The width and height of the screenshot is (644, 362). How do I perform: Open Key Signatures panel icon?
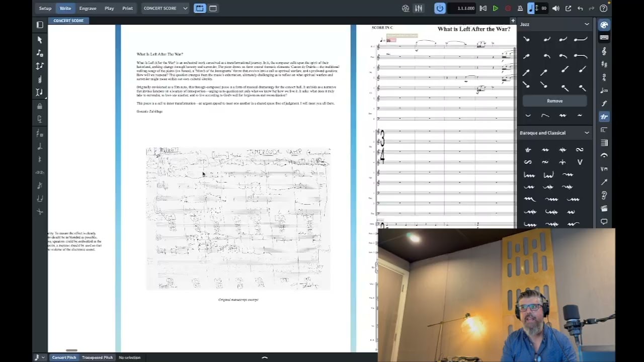[604, 64]
